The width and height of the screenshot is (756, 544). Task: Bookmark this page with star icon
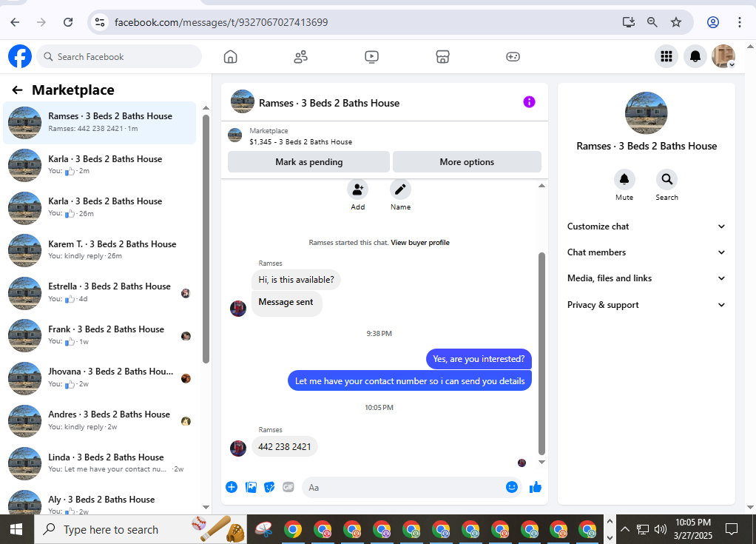click(676, 22)
